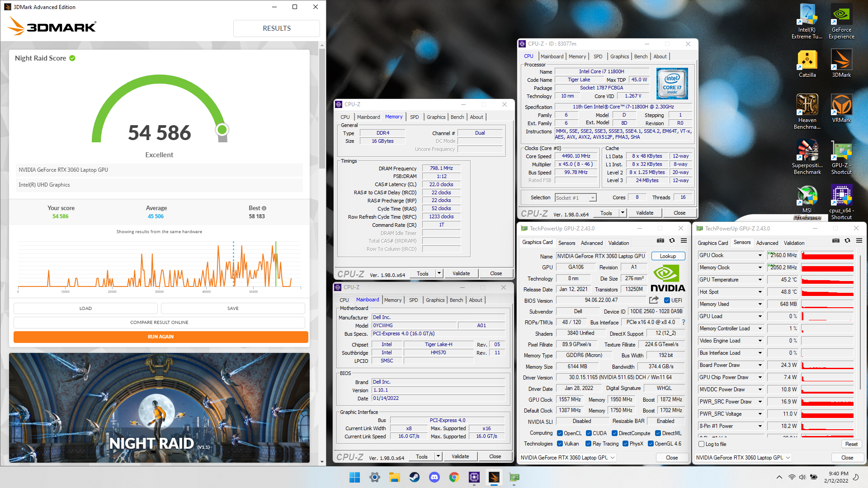This screenshot has width=868, height=488.
Task: Open File Explorer from taskbar
Action: 394,477
